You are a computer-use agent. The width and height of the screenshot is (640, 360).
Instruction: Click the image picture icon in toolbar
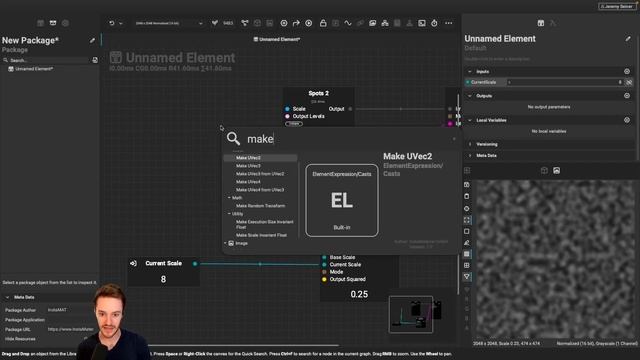372,23
